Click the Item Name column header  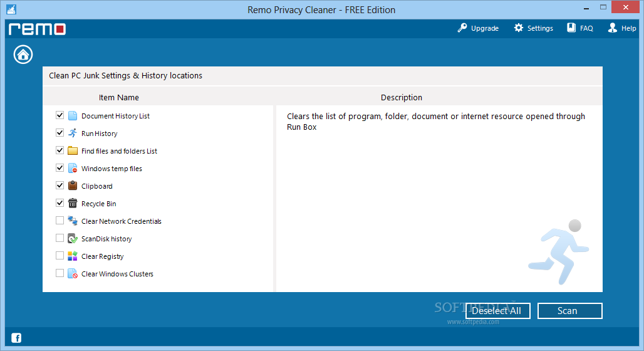click(x=118, y=97)
